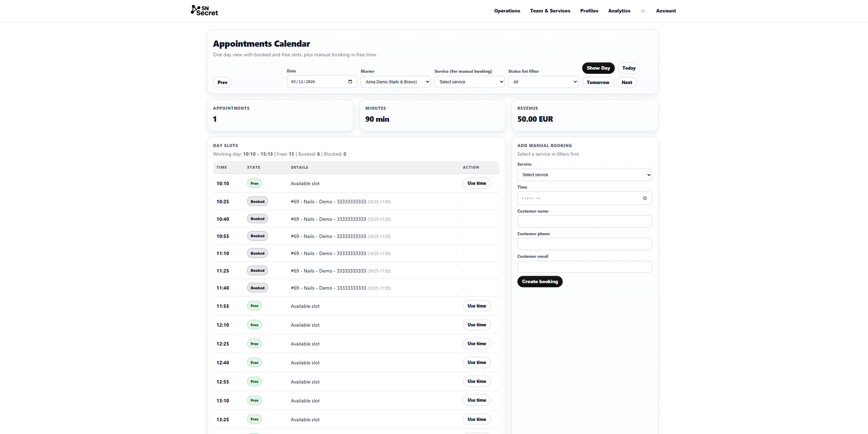The image size is (868, 434).
Task: Use time for the 13:25 slot
Action: tap(477, 419)
